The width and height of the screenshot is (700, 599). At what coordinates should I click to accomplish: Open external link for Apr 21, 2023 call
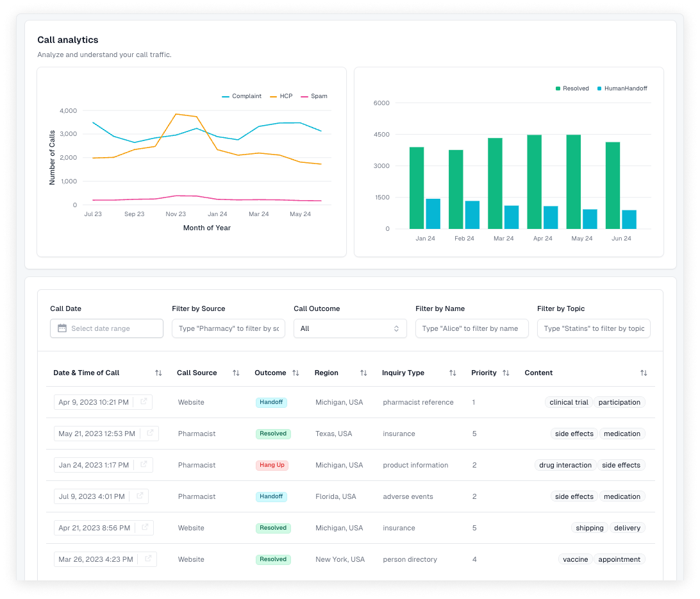(x=145, y=527)
